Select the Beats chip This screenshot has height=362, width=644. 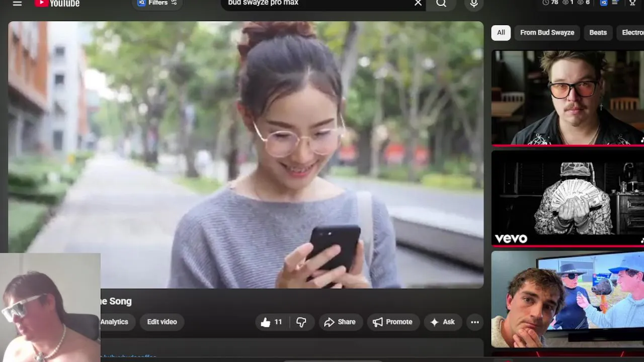click(598, 33)
